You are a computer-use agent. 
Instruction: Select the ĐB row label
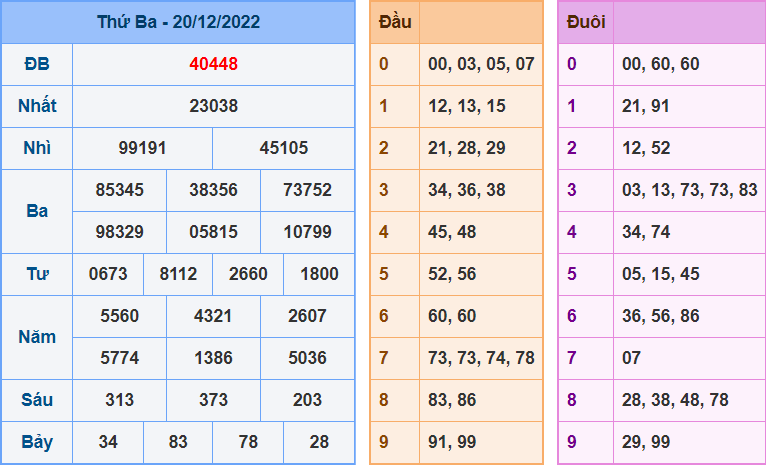[37, 64]
